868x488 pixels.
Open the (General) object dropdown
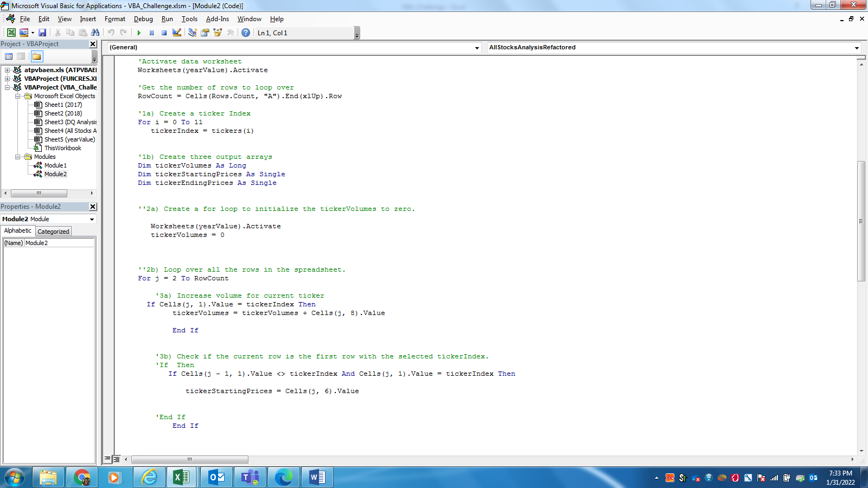click(x=475, y=47)
